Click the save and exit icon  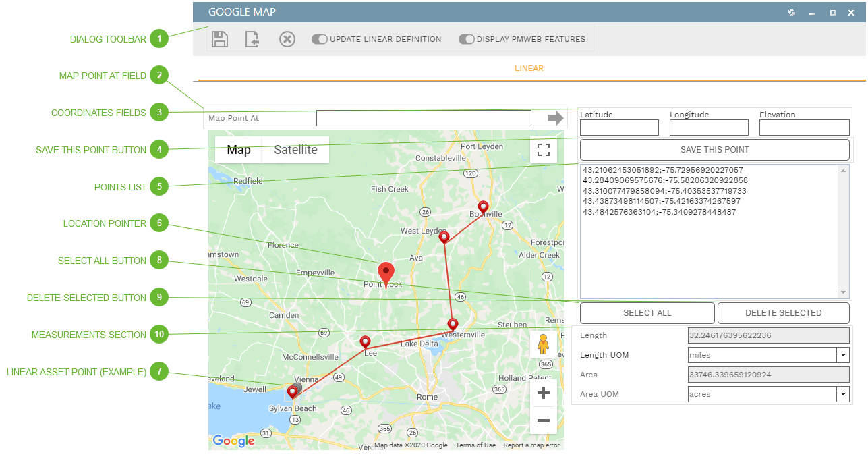pyautogui.click(x=252, y=39)
